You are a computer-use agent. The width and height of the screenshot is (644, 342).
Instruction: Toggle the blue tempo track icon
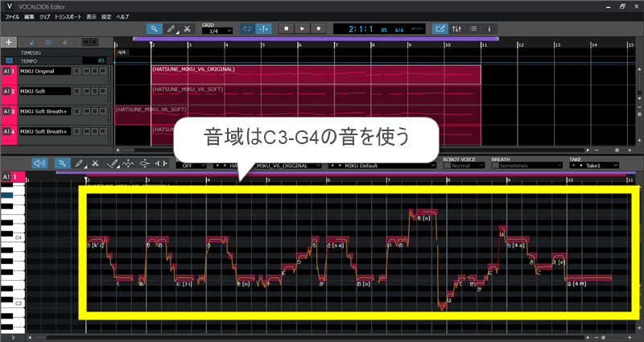[x=9, y=61]
